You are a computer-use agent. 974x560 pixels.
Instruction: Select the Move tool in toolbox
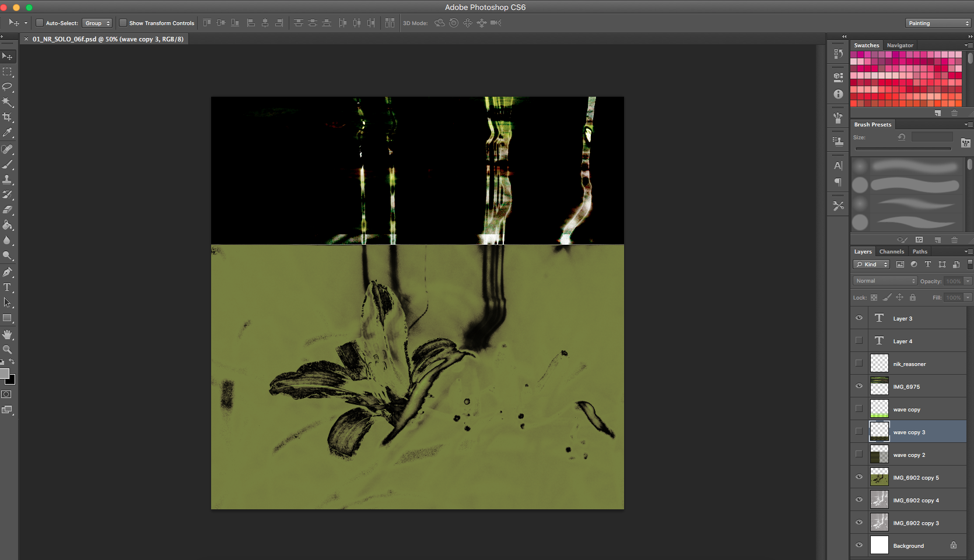point(7,57)
